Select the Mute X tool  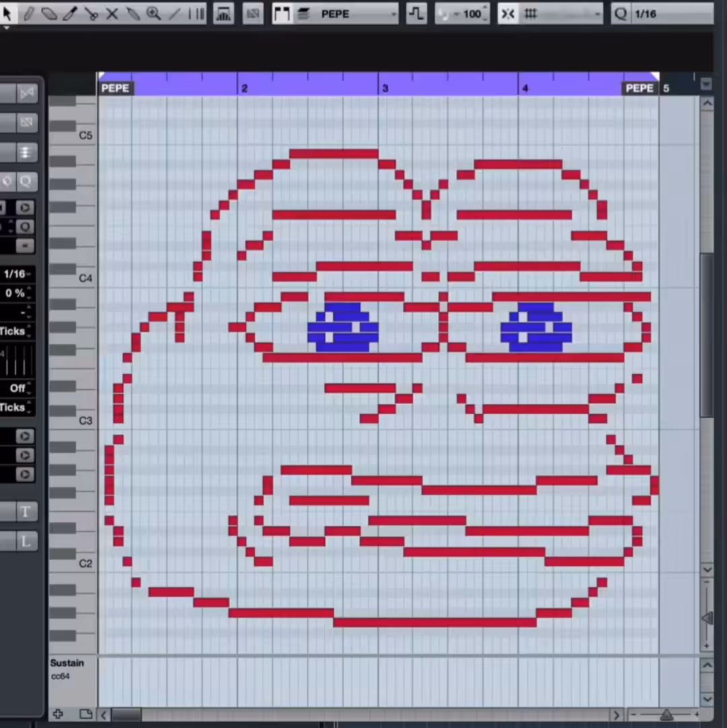pyautogui.click(x=112, y=13)
